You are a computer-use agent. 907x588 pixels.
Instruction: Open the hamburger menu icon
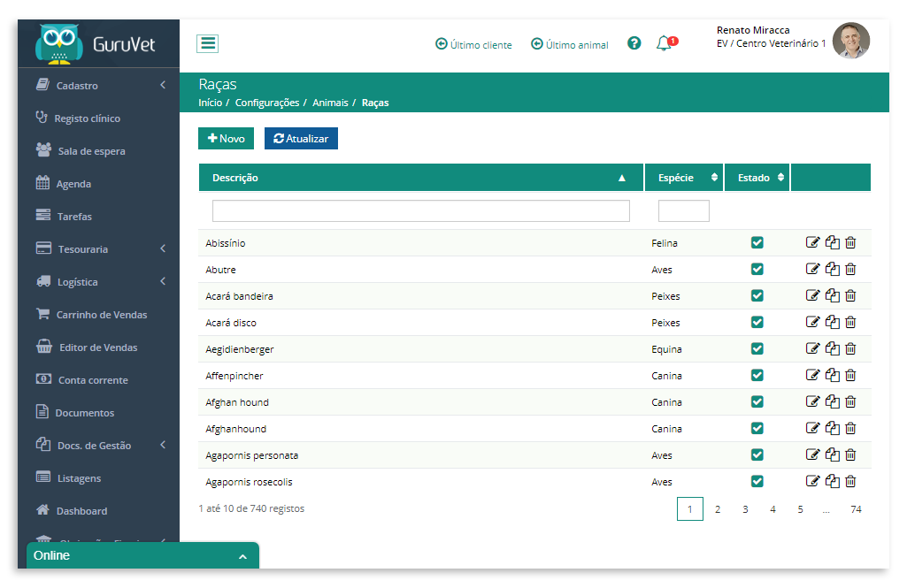coord(208,43)
